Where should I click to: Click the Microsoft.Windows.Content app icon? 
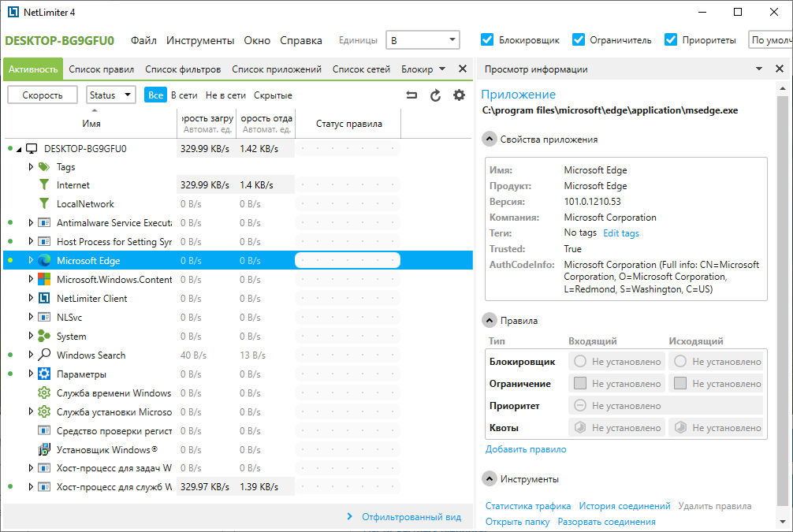(44, 279)
